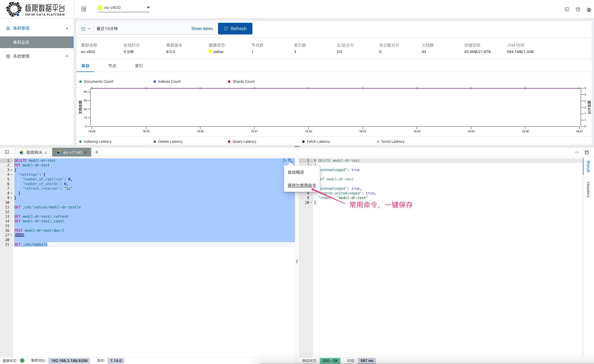Choose 保存为常用命令 from popup menu

click(302, 185)
